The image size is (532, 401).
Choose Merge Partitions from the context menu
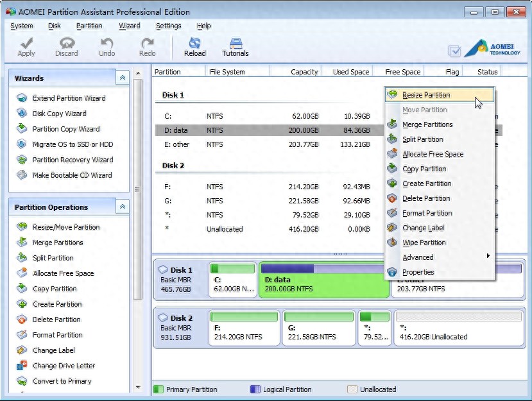pos(427,124)
